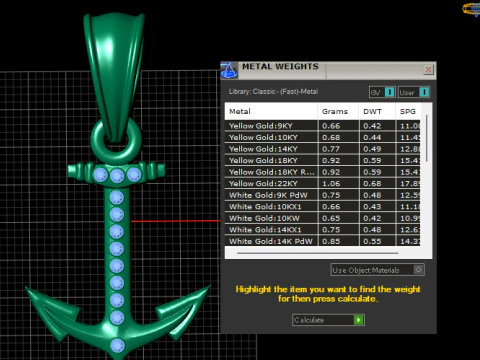Click the Metal Weights flask icon
The image size is (480, 360).
click(x=229, y=70)
